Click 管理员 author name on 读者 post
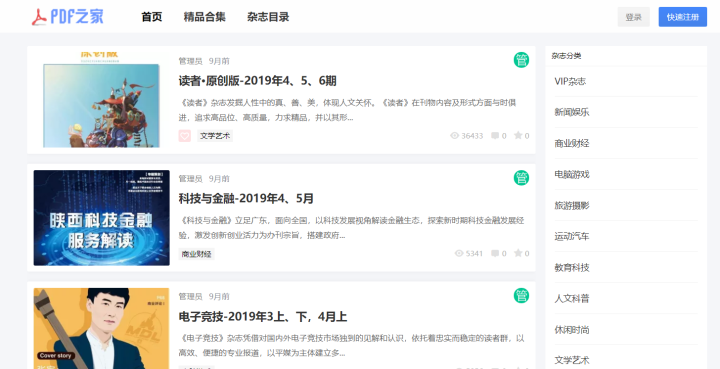Image resolution: width=720 pixels, height=369 pixels. (190, 61)
